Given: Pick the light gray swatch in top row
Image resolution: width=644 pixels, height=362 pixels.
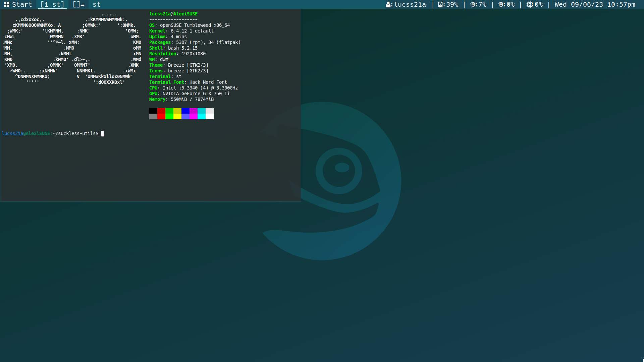Looking at the screenshot, I should pyautogui.click(x=210, y=111).
